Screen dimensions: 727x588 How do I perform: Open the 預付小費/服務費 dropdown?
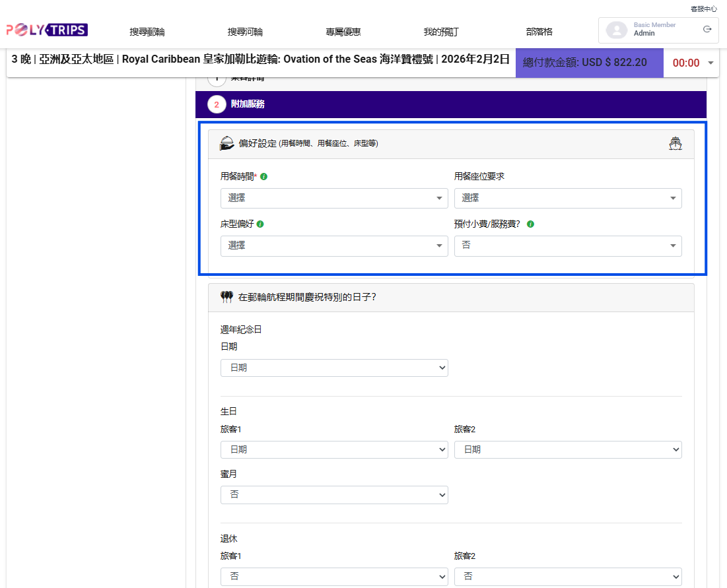(568, 245)
